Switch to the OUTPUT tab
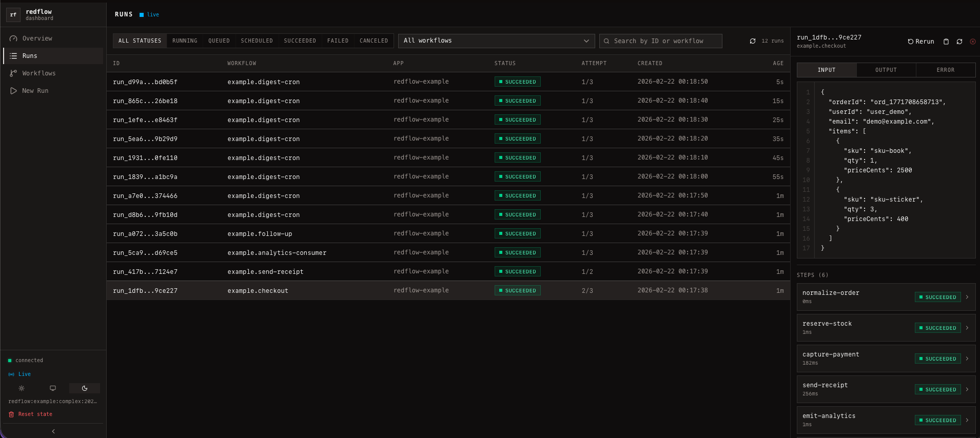Image resolution: width=980 pixels, height=438 pixels. pos(886,70)
